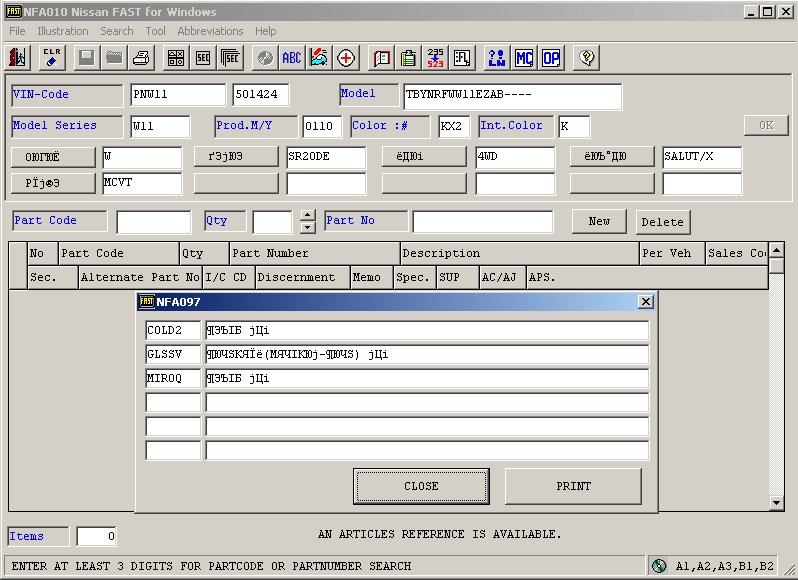
Task: Click the New button
Action: pyautogui.click(x=599, y=221)
